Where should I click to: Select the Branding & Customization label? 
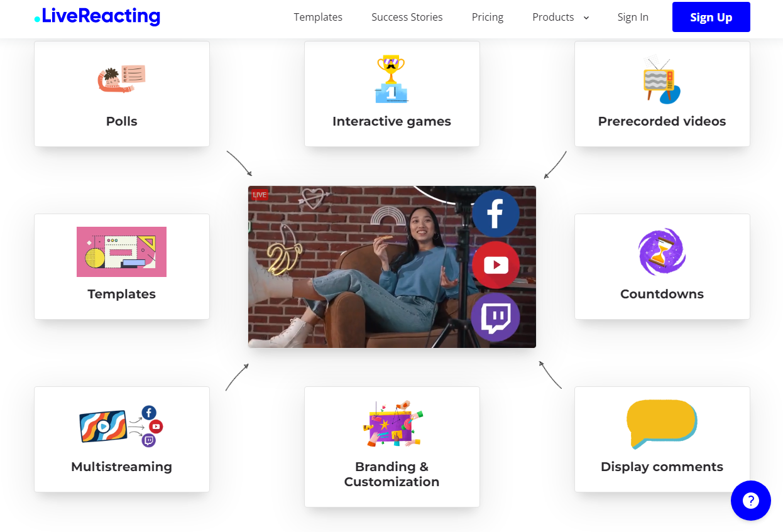[391, 474]
